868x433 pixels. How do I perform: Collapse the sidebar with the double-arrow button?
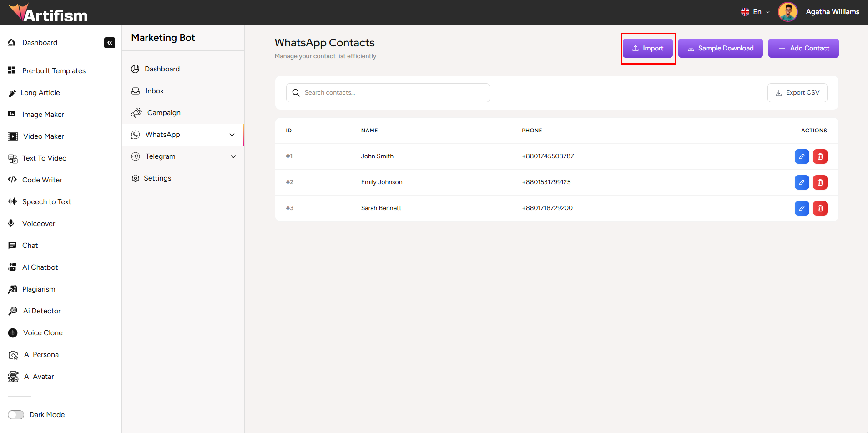tap(109, 42)
